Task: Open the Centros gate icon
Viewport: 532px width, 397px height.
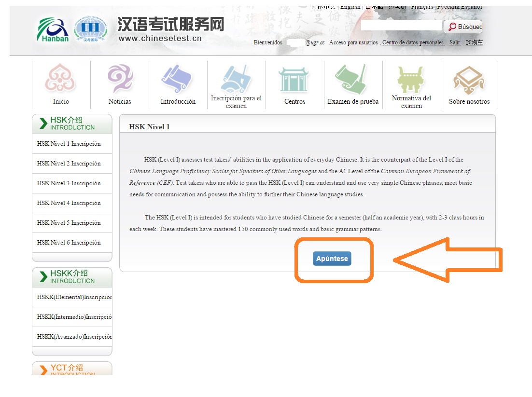Action: [294, 79]
